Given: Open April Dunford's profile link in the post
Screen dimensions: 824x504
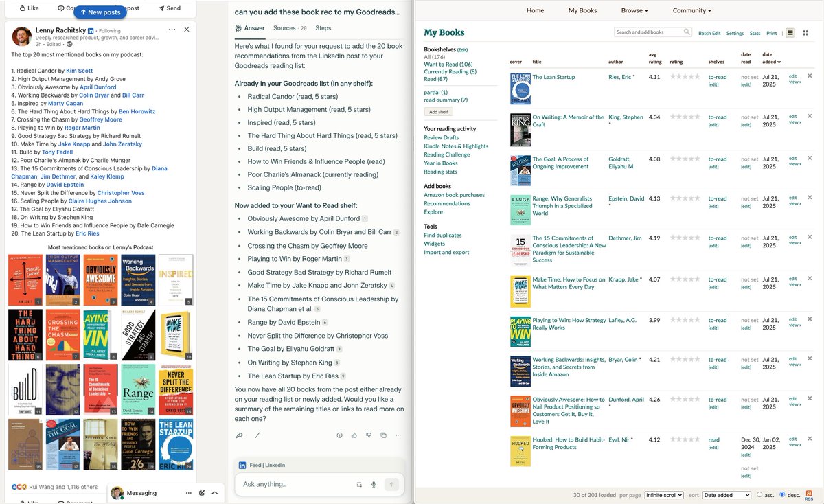Looking at the screenshot, I should (98, 87).
